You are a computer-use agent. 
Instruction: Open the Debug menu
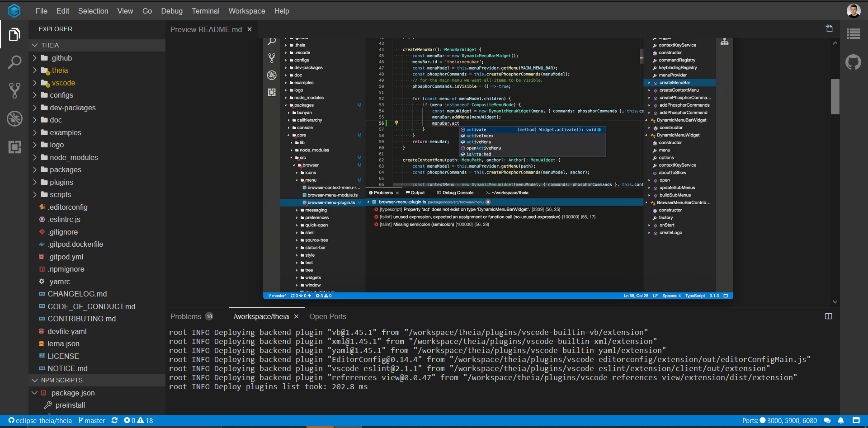point(172,11)
